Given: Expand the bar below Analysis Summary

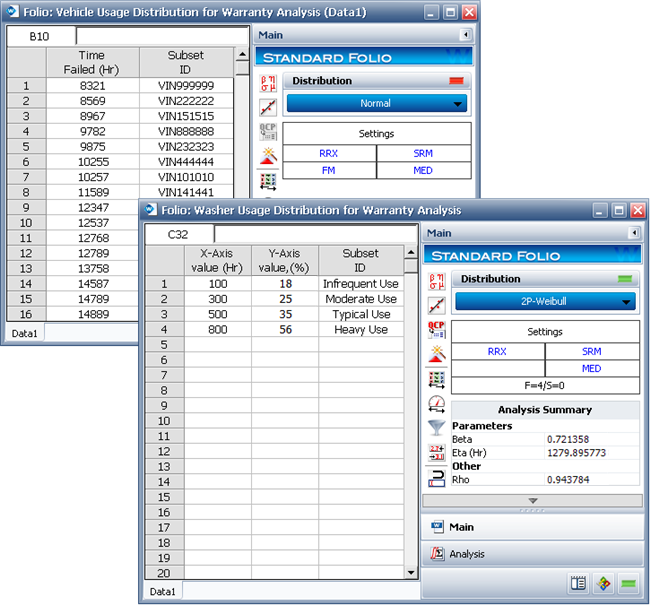Looking at the screenshot, I should click(532, 500).
